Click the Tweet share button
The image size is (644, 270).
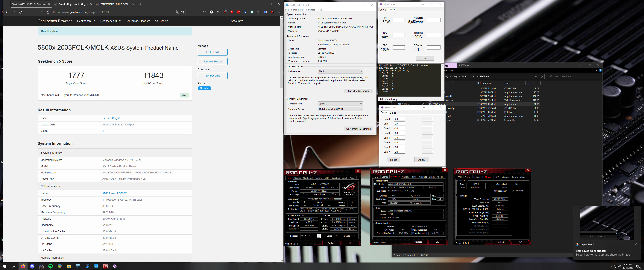coord(204,88)
